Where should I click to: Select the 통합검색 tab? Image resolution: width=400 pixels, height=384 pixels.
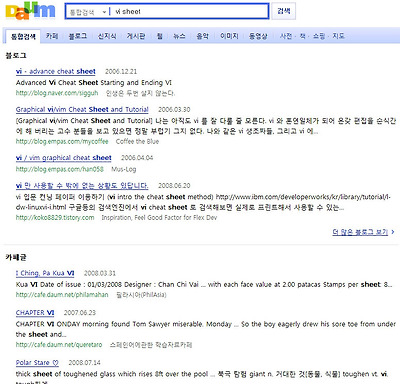point(23,37)
